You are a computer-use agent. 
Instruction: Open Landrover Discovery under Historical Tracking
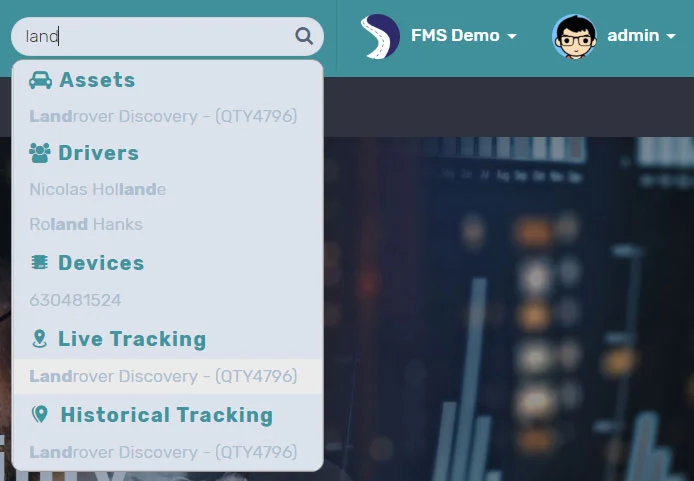point(163,452)
